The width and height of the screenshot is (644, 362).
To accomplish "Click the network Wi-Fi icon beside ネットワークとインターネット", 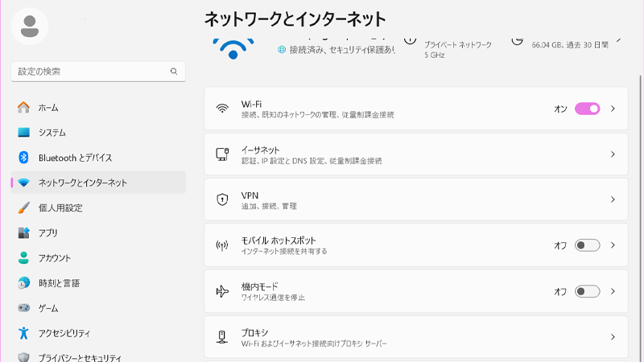I will tap(23, 183).
